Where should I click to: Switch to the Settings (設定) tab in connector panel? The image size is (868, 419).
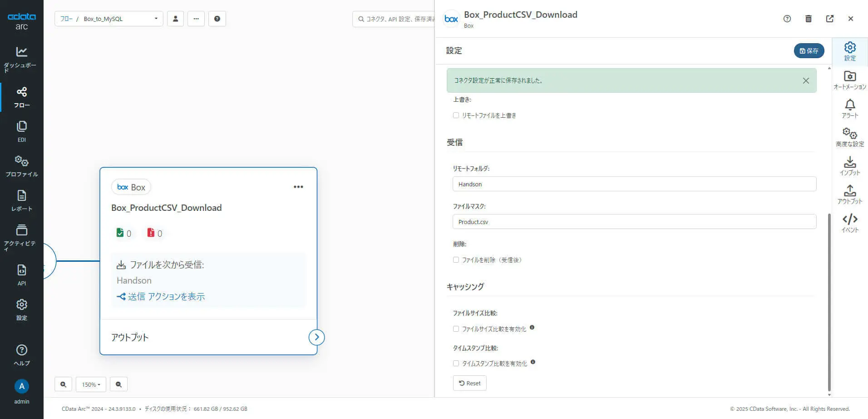click(850, 51)
